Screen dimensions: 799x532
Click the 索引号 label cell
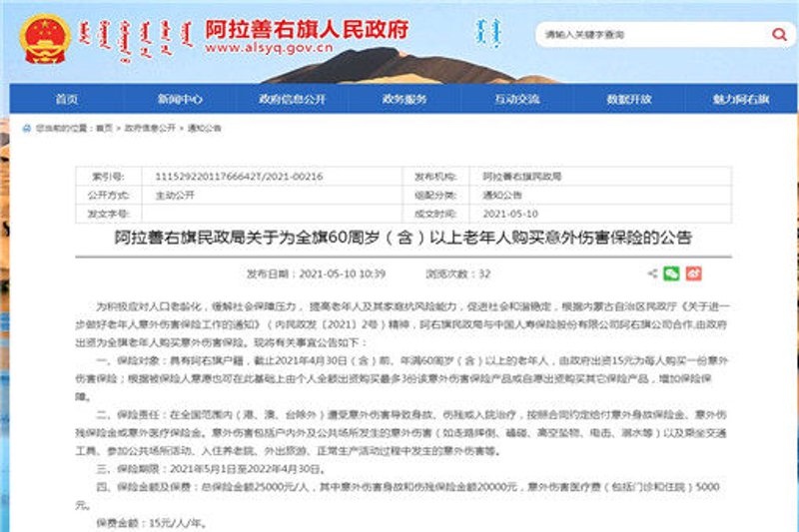[x=108, y=177]
